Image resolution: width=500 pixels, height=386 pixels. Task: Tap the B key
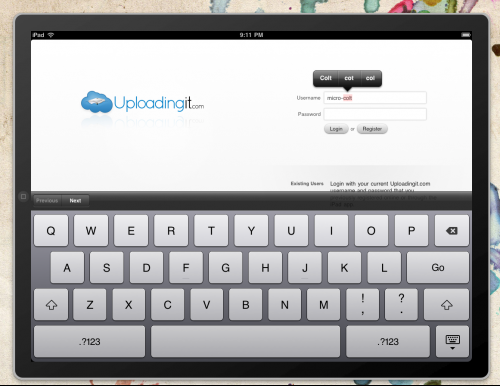pyautogui.click(x=246, y=305)
